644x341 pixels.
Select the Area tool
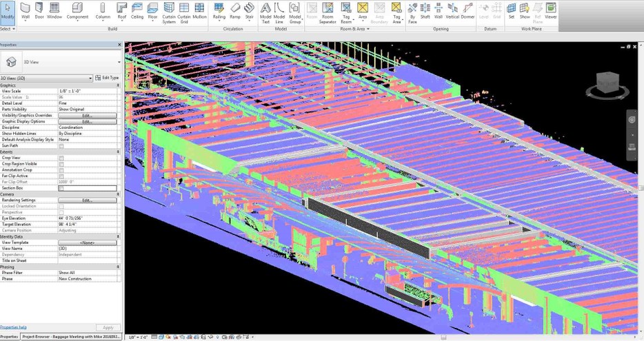(x=362, y=12)
